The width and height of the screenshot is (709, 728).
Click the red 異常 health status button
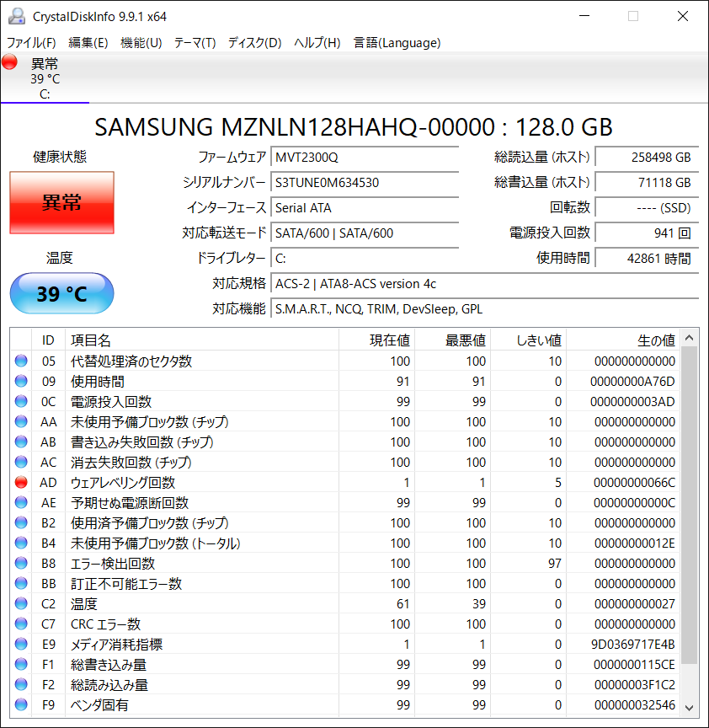(x=61, y=202)
